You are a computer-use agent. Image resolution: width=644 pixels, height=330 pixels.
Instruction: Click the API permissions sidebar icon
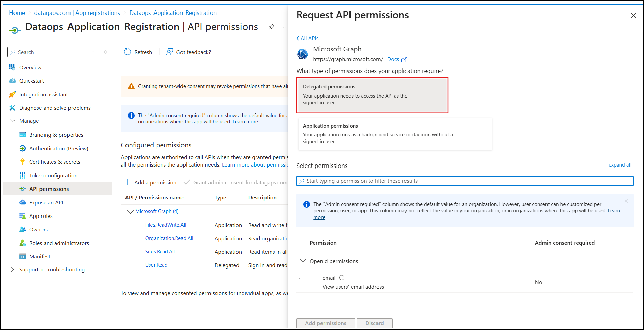pos(23,189)
